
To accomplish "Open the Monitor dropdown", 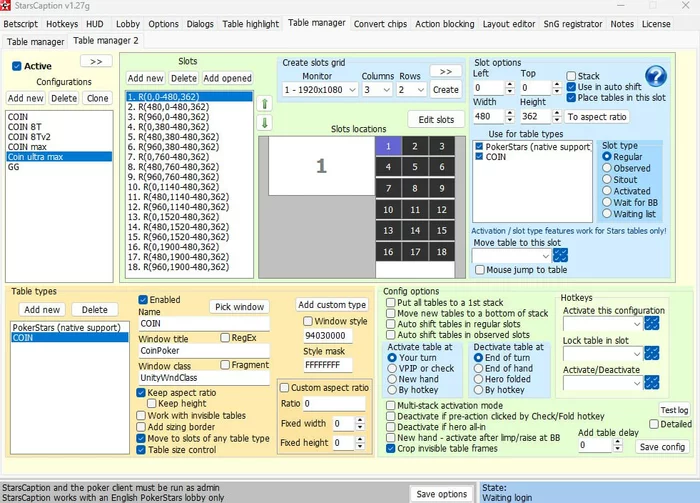I will click(x=320, y=90).
